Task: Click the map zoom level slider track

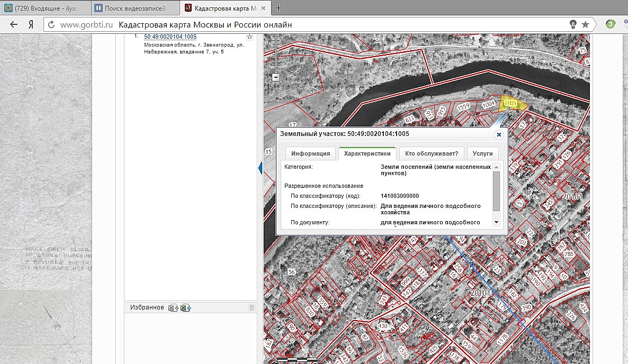Action: [x=275, y=53]
